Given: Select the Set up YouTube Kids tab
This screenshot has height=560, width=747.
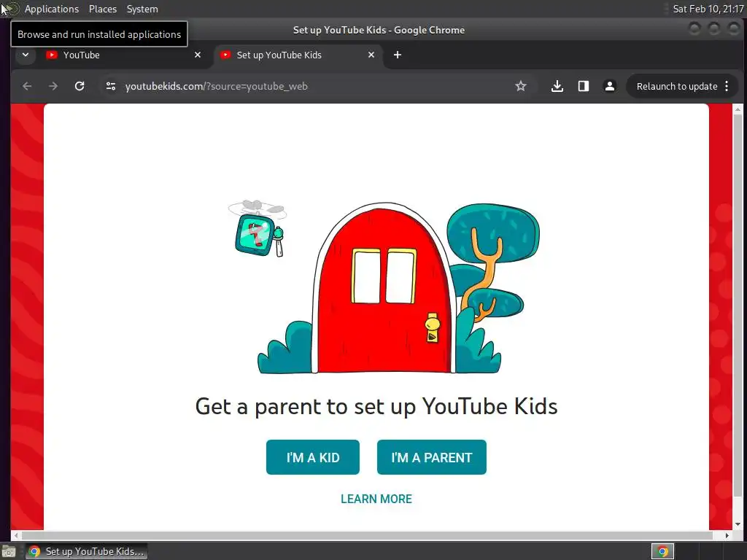Looking at the screenshot, I should 297,55.
